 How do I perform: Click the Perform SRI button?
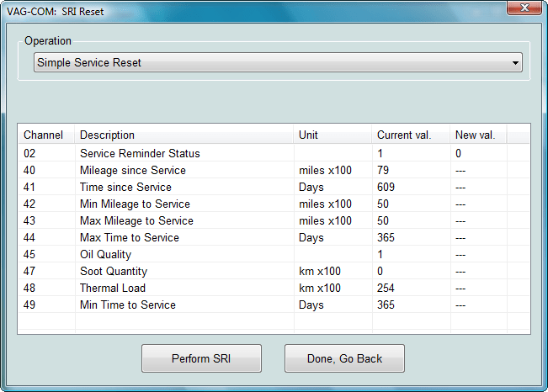coord(201,358)
